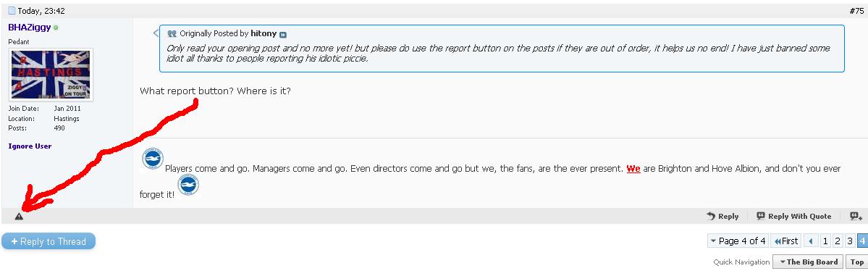The height and width of the screenshot is (271, 868).
Task: Click the post document icon beside Today, 23:42
Action: point(12,11)
